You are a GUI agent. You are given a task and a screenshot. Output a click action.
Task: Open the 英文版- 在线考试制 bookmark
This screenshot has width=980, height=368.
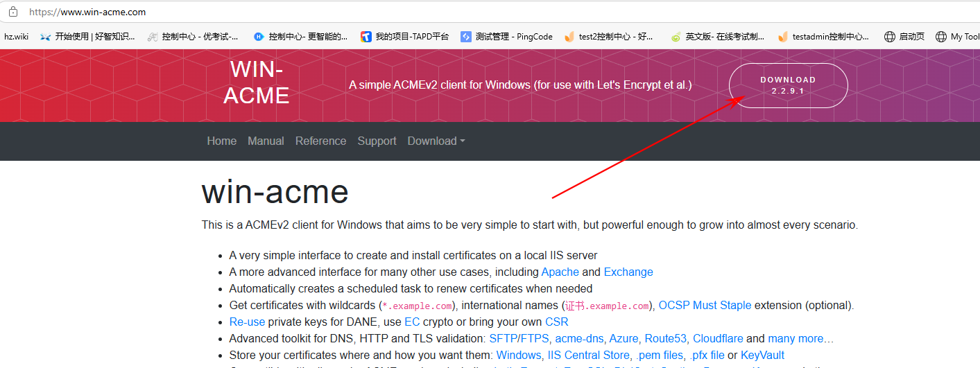click(718, 37)
